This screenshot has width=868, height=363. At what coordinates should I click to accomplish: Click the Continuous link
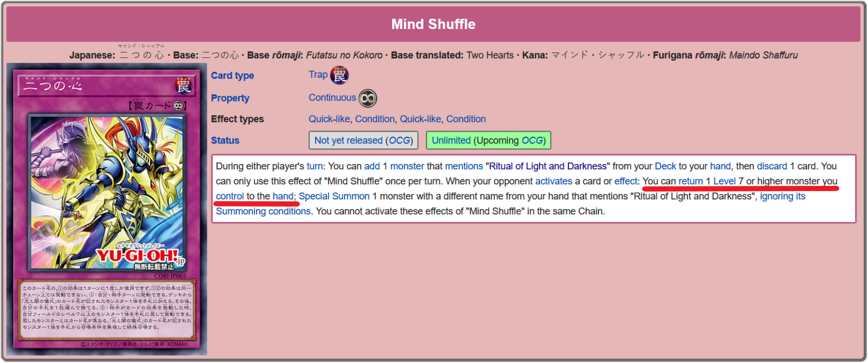coord(332,97)
